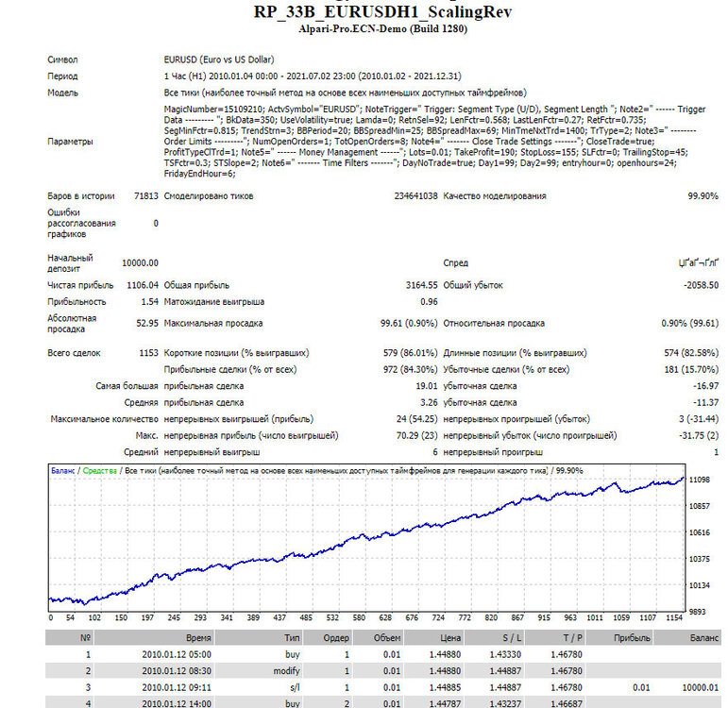Click the Прибыль column header
728x708 pixels.
click(618, 638)
